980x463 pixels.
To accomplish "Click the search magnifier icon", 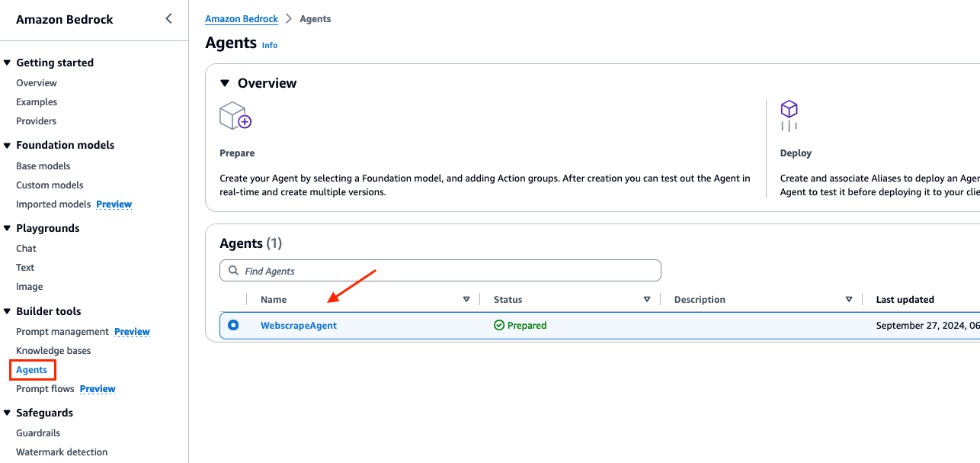I will pos(232,271).
